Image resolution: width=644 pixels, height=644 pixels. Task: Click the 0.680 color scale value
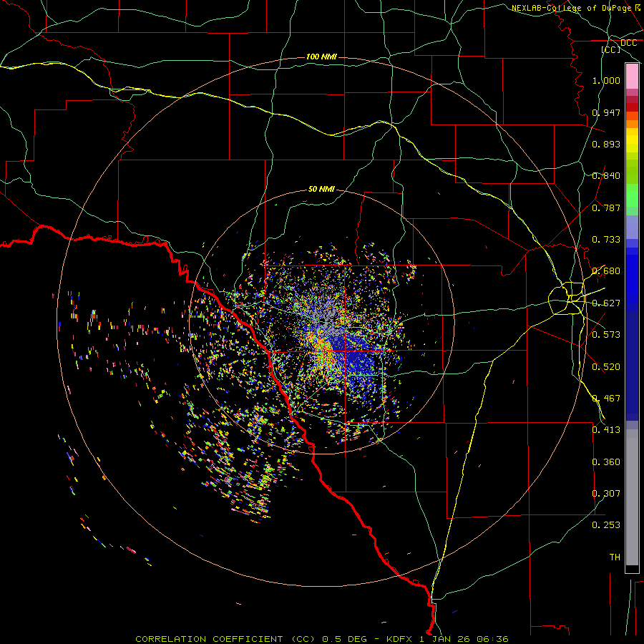606,271
